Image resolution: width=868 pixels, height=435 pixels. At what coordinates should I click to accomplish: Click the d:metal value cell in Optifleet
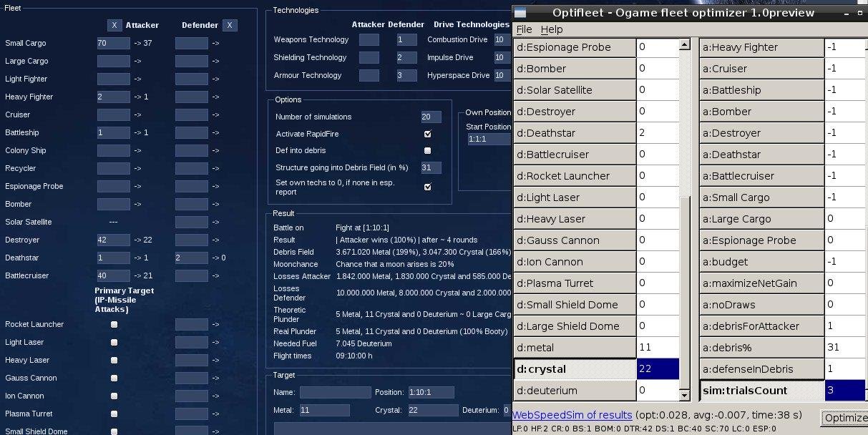(658, 348)
